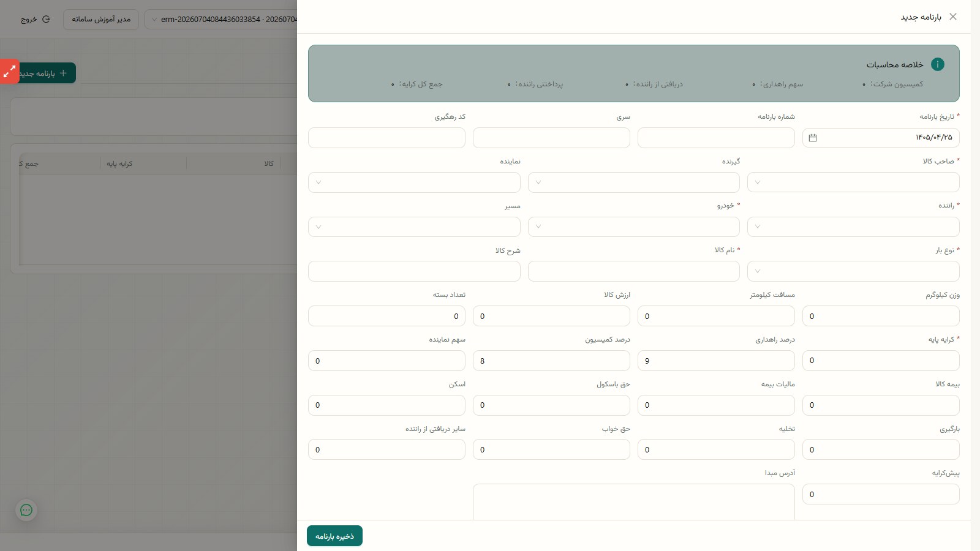The image size is (980, 551).
Task: Click the red expand arrows icon at left edge
Action: [x=9, y=72]
